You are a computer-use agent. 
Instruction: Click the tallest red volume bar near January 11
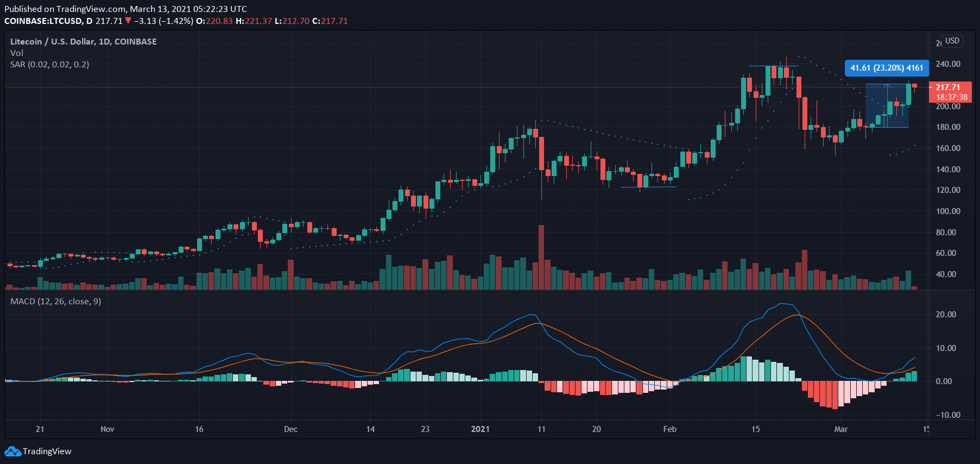tap(541, 257)
